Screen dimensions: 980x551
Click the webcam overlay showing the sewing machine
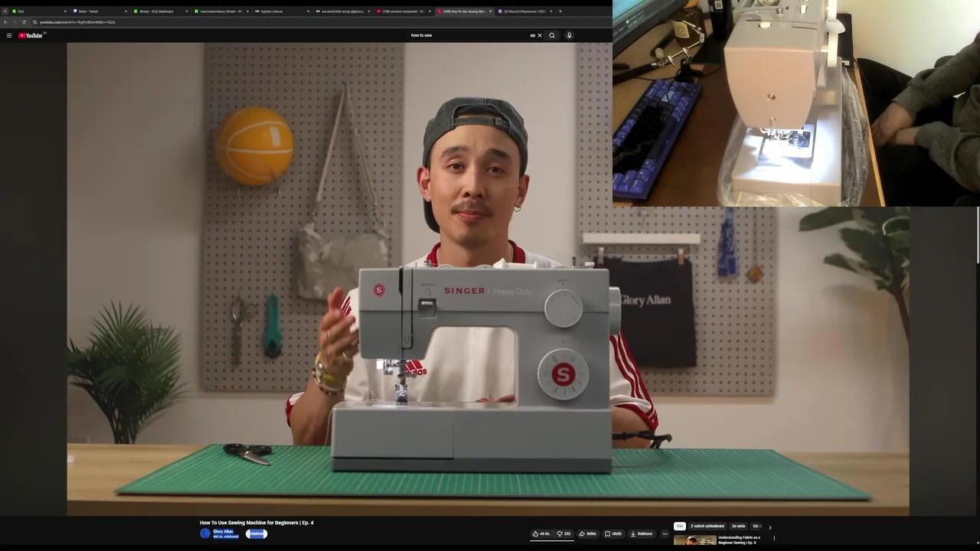pyautogui.click(x=796, y=103)
